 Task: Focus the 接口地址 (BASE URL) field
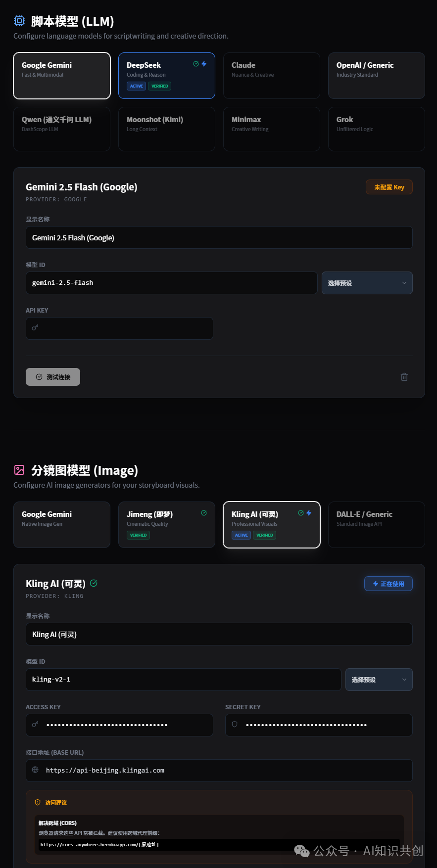point(219,771)
